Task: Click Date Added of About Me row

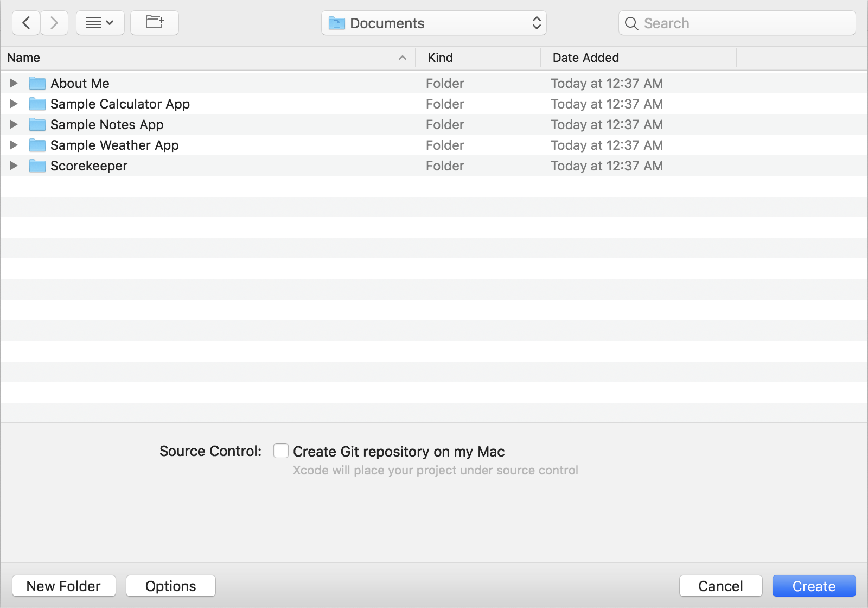Action: [x=607, y=83]
